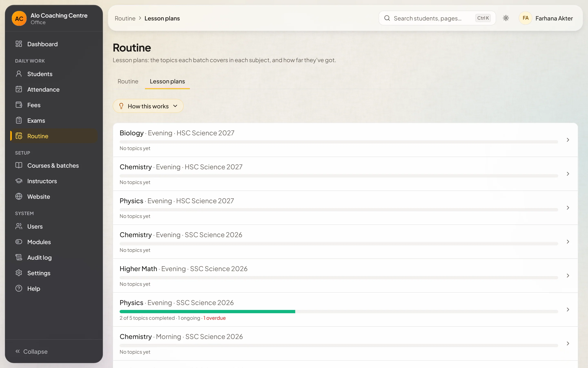The height and width of the screenshot is (368, 588).
Task: Click the Attendance calendar-check icon
Action: (19, 89)
